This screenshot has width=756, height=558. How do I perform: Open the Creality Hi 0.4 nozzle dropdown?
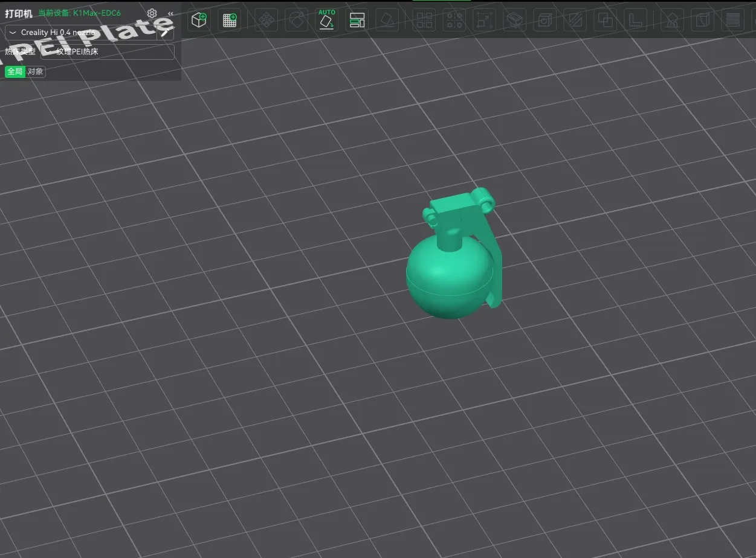(81, 33)
